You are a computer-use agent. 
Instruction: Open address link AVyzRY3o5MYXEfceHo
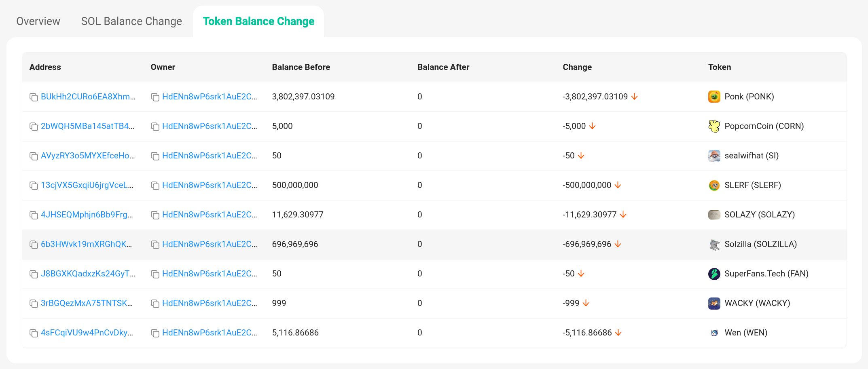tap(88, 156)
